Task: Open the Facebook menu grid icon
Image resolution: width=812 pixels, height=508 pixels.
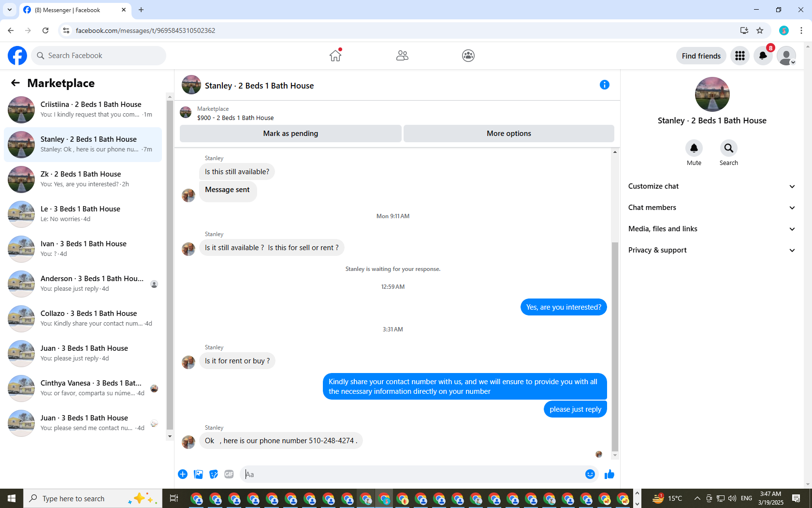Action: coord(740,56)
